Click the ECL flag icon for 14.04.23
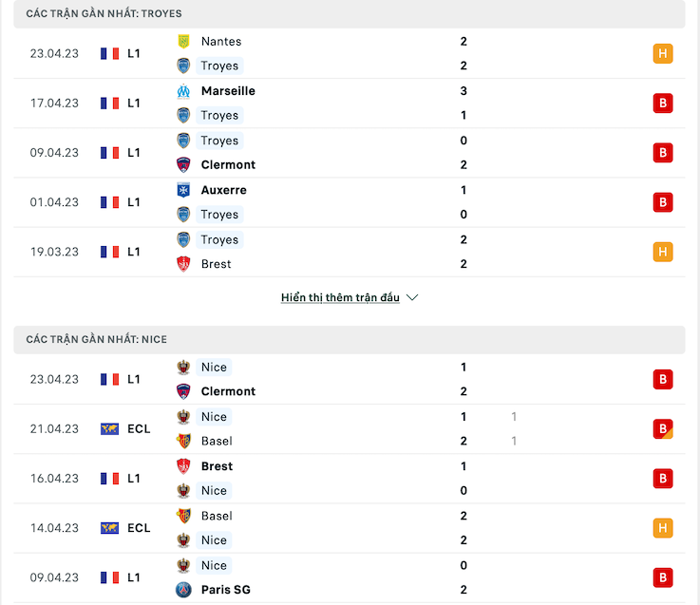700x605 pixels. [x=109, y=528]
